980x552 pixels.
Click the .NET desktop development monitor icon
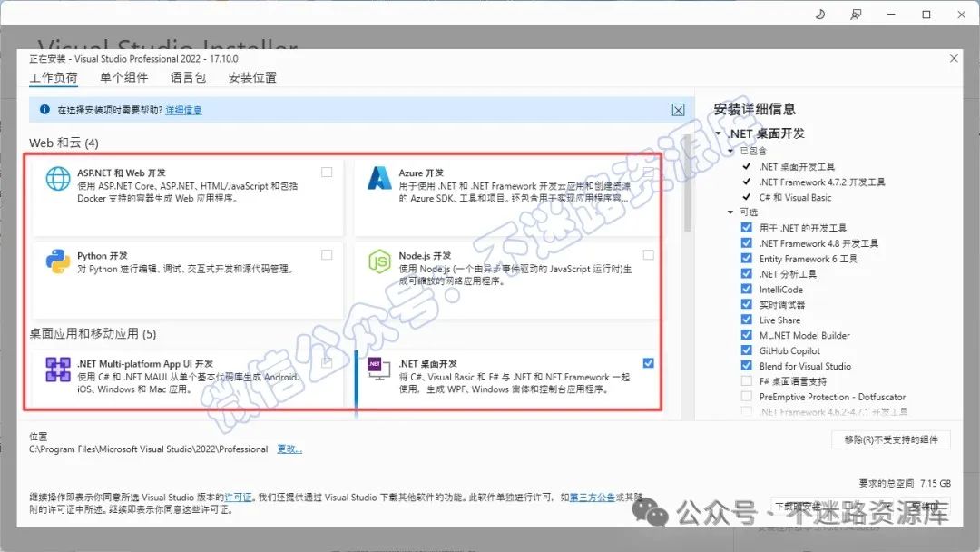click(x=378, y=370)
